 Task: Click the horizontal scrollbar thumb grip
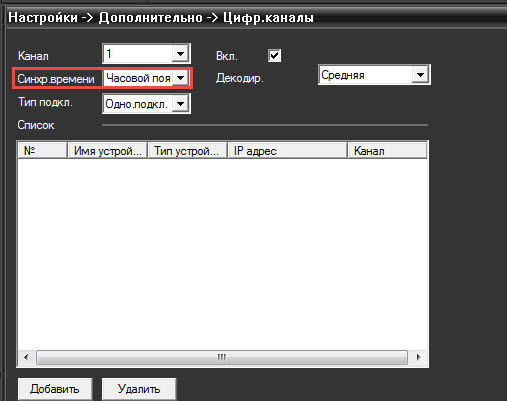(222, 358)
